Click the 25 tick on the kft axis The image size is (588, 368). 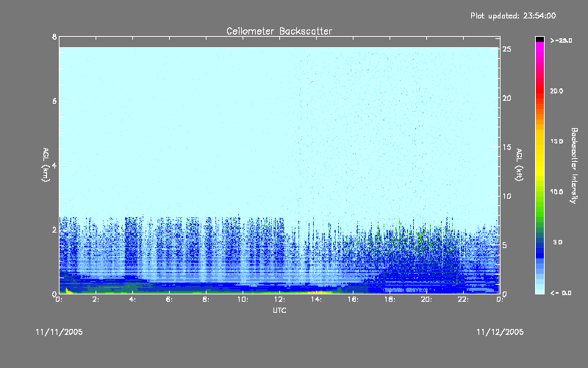[x=506, y=49]
